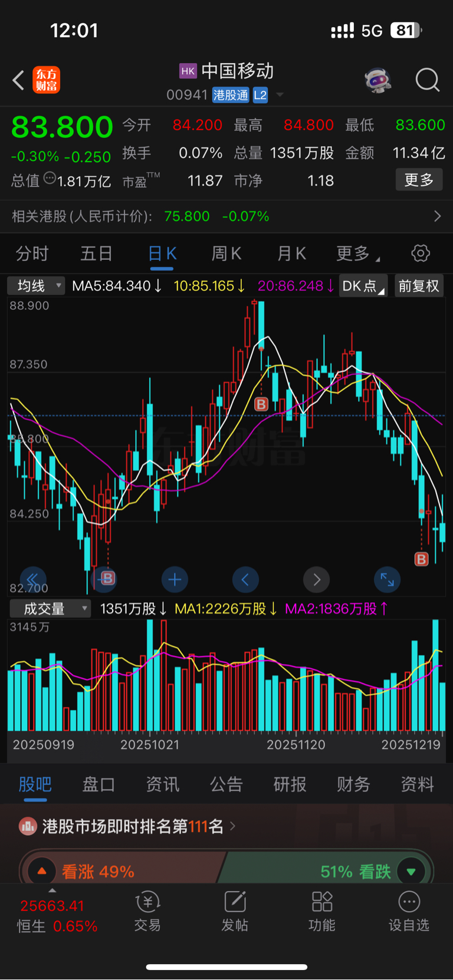Open the 资料 tab
Image resolution: width=453 pixels, height=980 pixels.
pos(417,784)
